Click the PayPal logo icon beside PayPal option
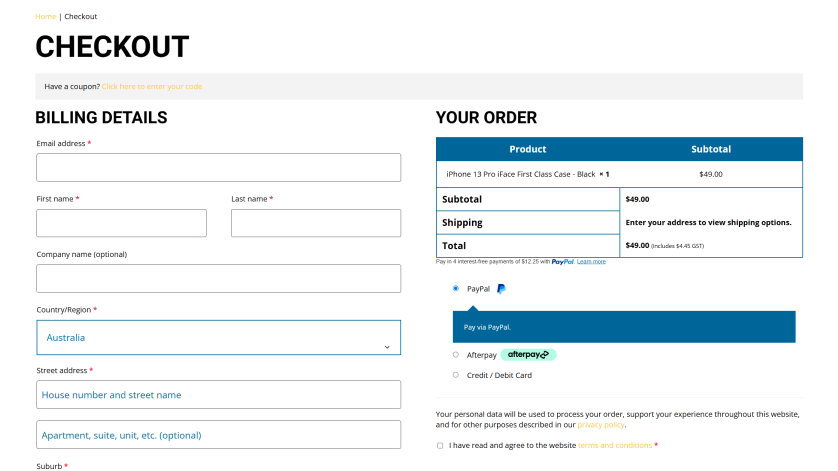 [x=501, y=289]
